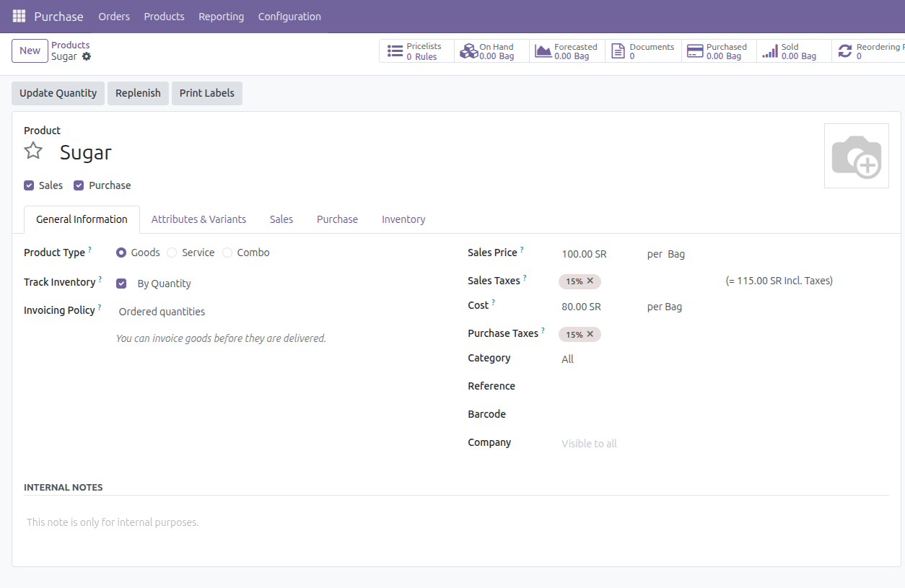Open the Documents stat button
The width and height of the screenshot is (905, 588).
[x=643, y=51]
